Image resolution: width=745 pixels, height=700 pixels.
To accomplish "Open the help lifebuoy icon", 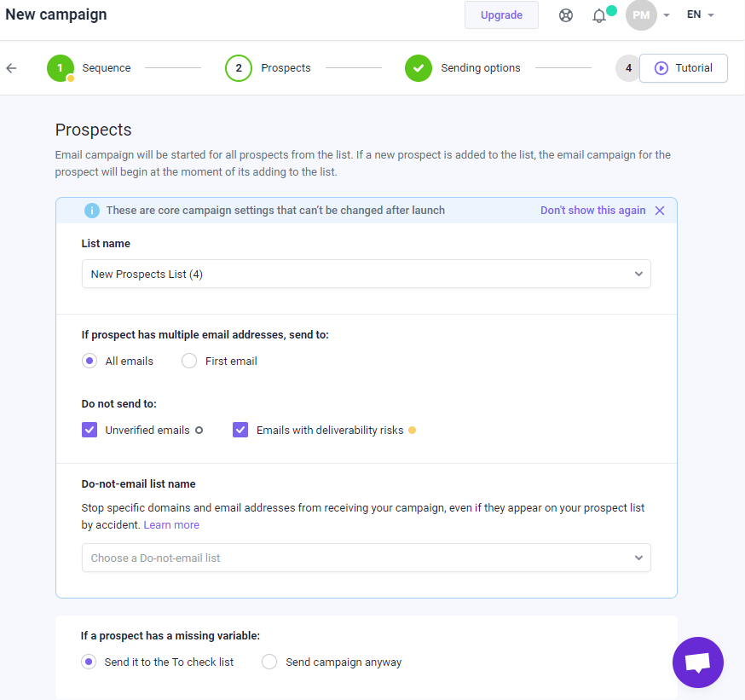I will click(565, 15).
